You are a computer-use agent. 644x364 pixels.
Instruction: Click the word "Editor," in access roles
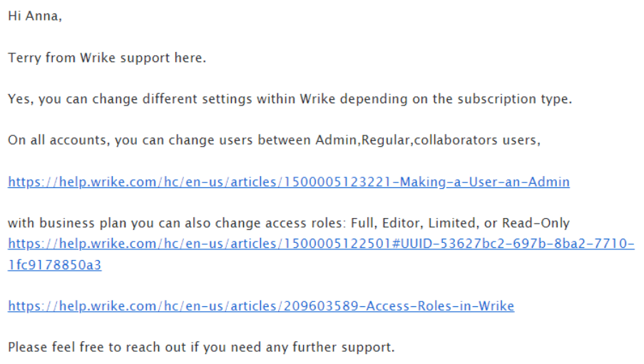point(402,223)
